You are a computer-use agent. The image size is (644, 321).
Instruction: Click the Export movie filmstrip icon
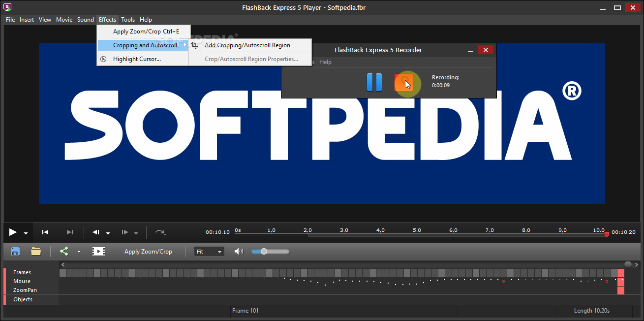pyautogui.click(x=98, y=251)
